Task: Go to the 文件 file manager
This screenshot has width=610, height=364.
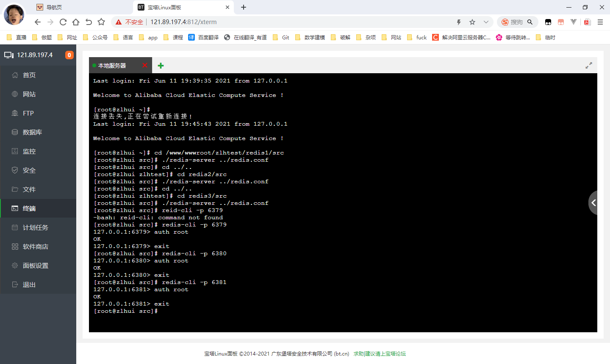Action: [29, 189]
